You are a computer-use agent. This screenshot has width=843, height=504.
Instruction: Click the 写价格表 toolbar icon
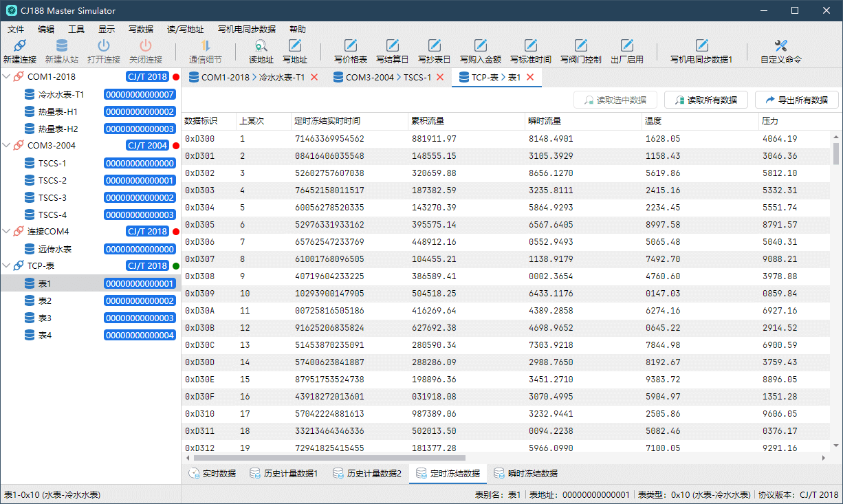[x=350, y=46]
